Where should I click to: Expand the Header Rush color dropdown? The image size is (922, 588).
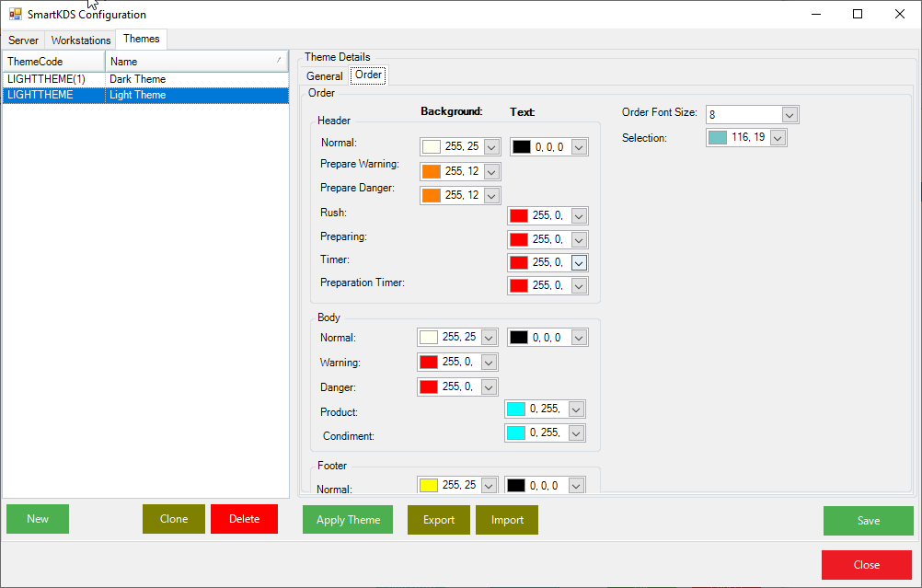click(x=579, y=216)
